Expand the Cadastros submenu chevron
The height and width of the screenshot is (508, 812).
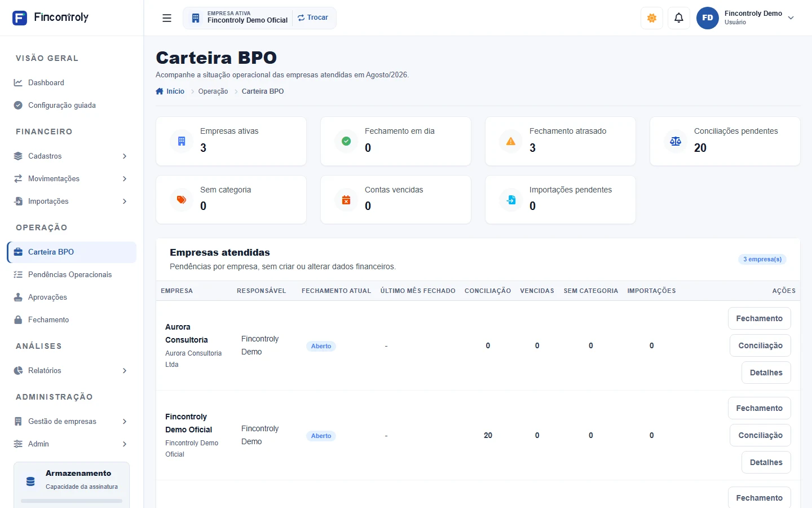[x=125, y=156]
